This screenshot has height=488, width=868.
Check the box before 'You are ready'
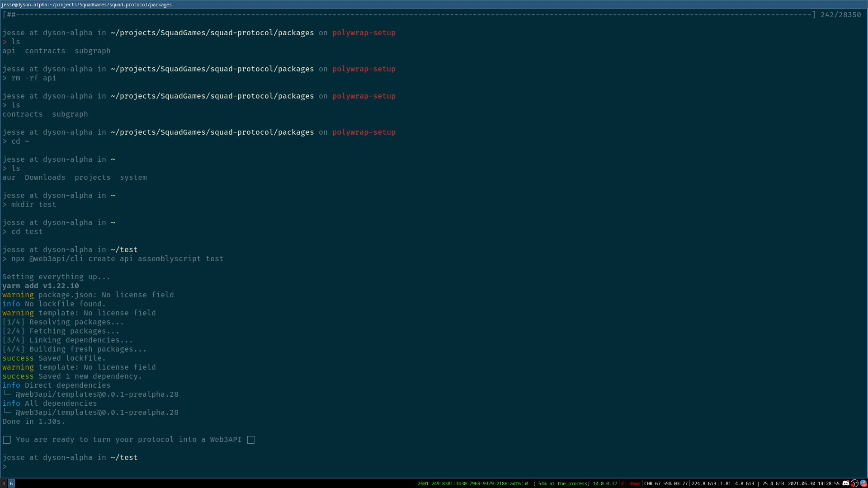click(7, 439)
